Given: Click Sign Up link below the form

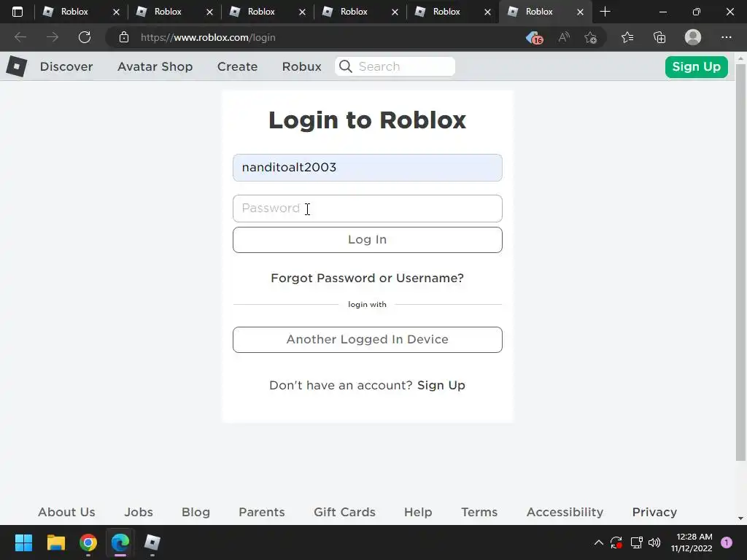Looking at the screenshot, I should [441, 385].
